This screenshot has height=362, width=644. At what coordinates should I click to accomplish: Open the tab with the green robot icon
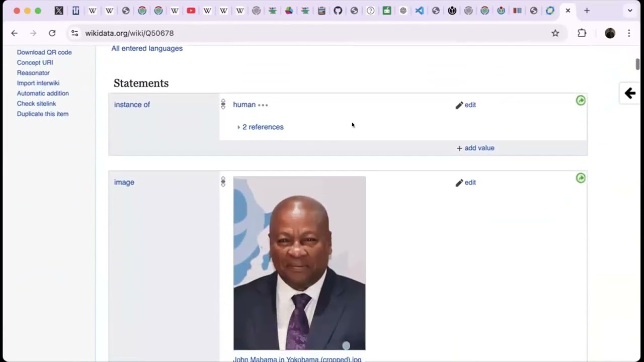click(x=386, y=11)
